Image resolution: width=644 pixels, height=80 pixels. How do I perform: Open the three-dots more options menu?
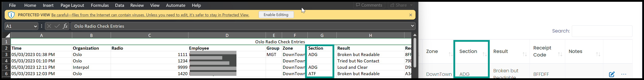point(624,74)
